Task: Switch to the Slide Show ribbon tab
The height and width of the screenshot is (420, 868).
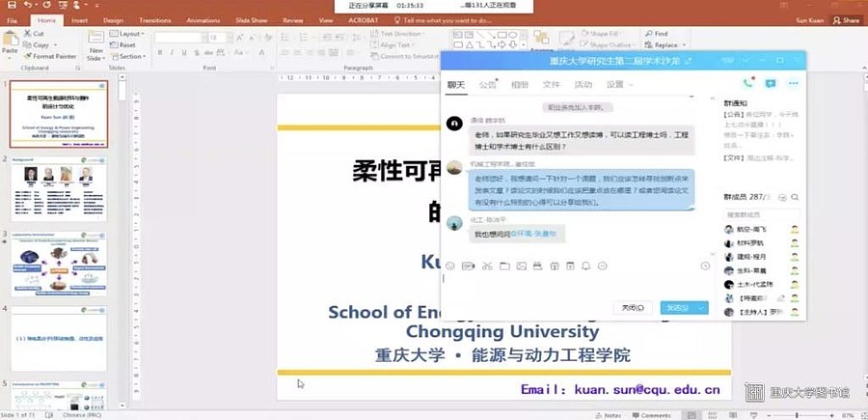Action: pyautogui.click(x=252, y=20)
